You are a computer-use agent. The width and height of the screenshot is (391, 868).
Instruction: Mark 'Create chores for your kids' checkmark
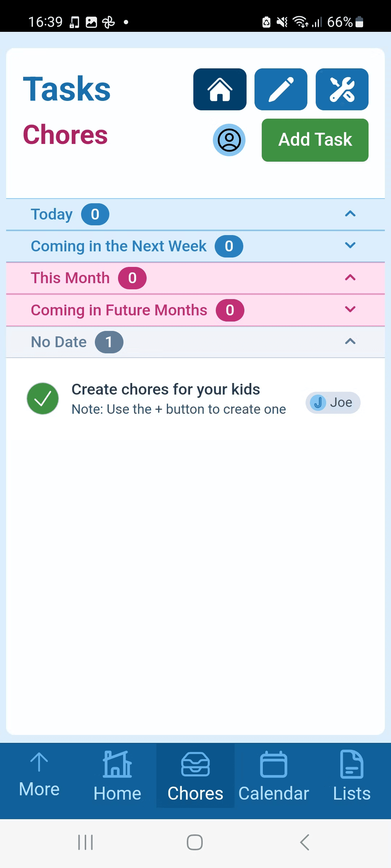[43, 399]
